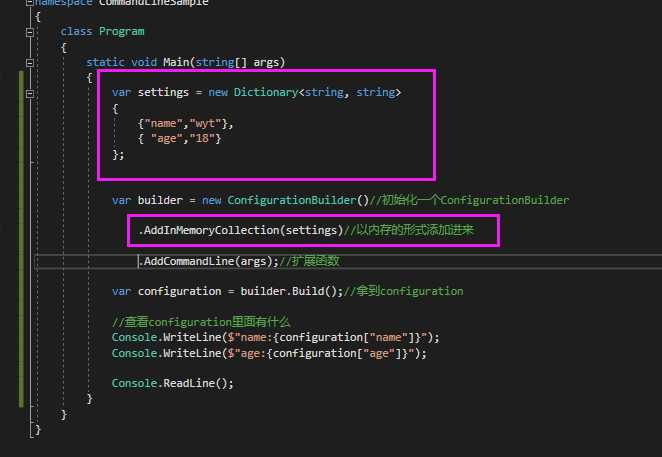
Task: Click the "18" string value
Action: [202, 139]
